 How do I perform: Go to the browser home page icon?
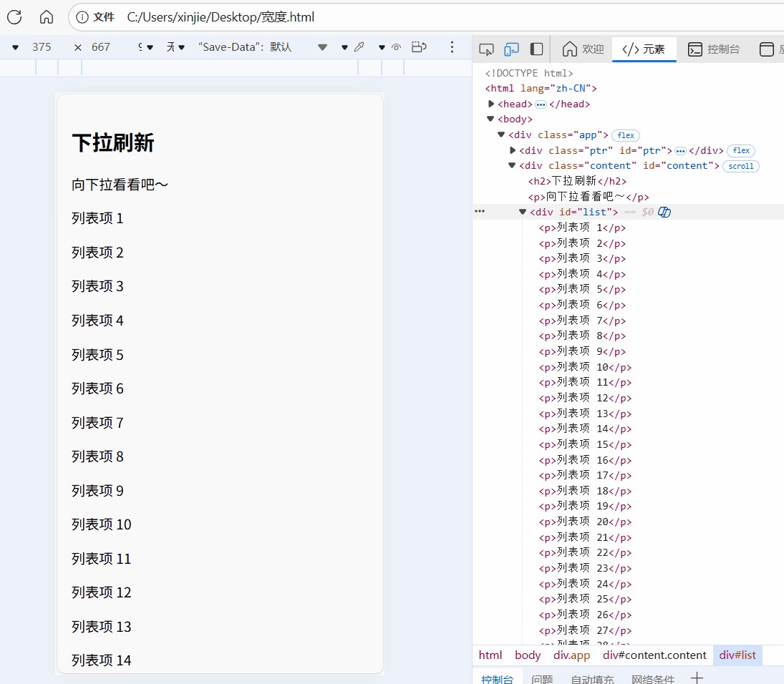47,17
